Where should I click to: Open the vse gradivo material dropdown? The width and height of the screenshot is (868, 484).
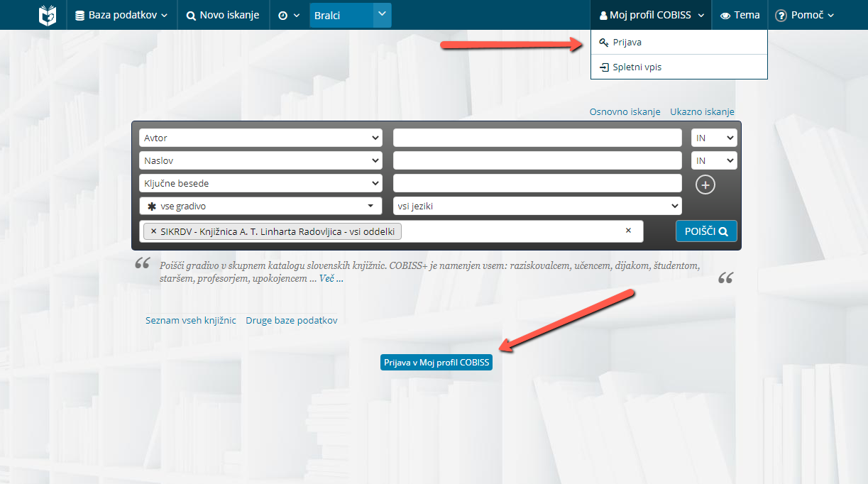point(260,206)
